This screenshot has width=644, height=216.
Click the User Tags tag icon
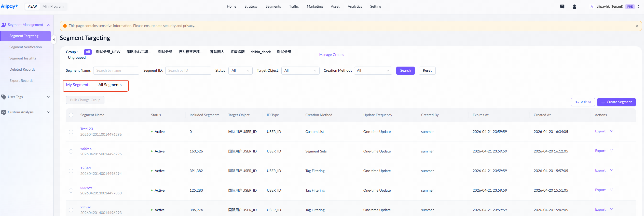click(4, 97)
